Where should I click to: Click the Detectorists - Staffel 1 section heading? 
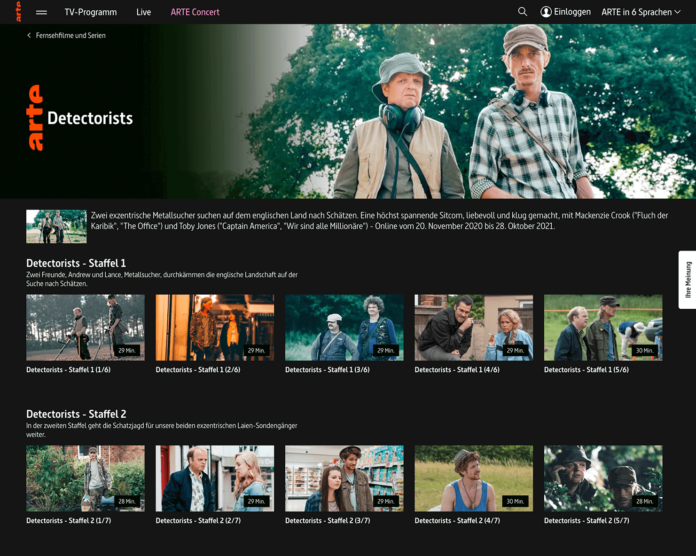[x=76, y=263]
